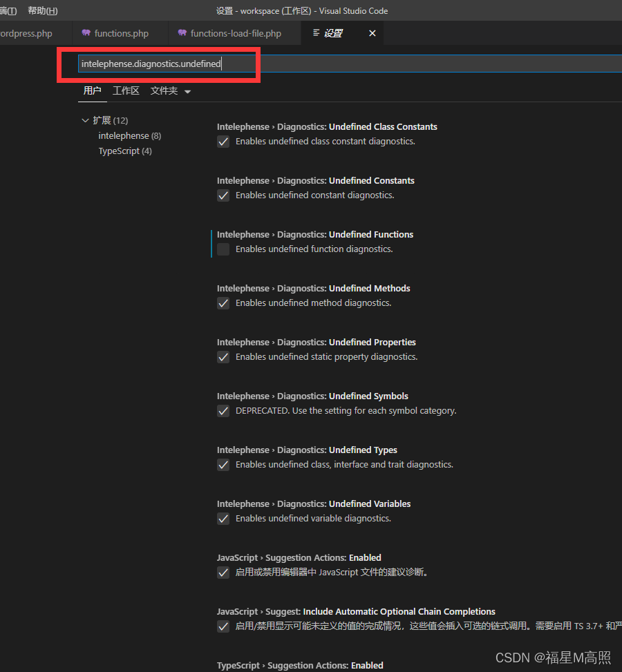Open the functions-load-file.php editor tab

236,33
